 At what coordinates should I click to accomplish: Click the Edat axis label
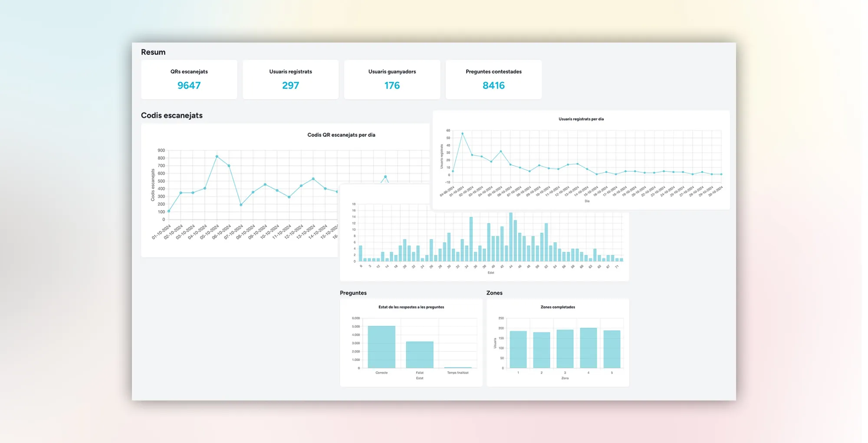click(x=491, y=273)
